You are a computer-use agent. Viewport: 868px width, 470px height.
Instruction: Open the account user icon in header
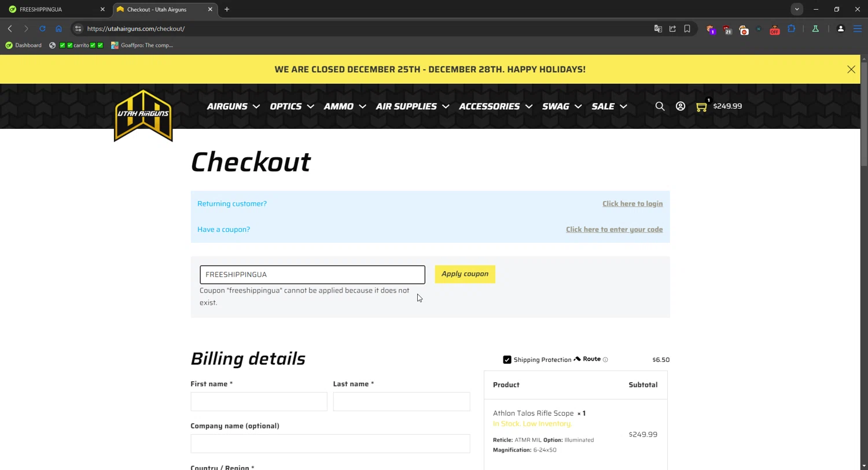coord(681,106)
